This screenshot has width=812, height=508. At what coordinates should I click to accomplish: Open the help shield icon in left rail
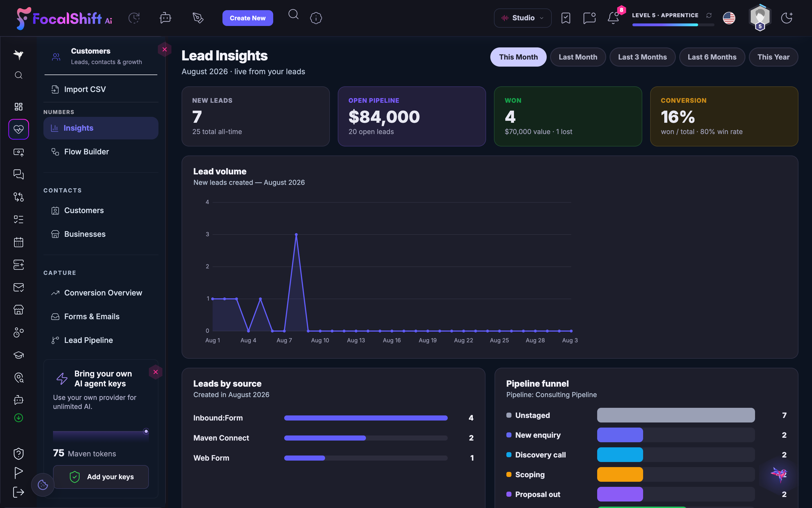tap(19, 454)
